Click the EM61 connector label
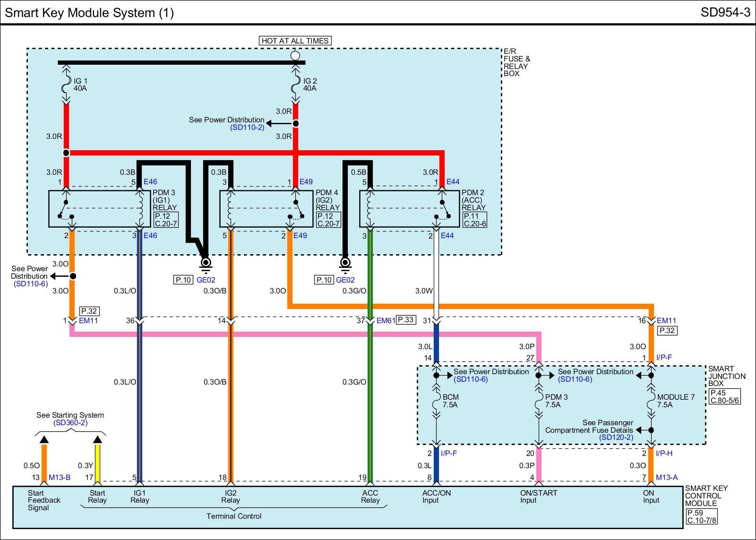The image size is (756, 540). 386,320
